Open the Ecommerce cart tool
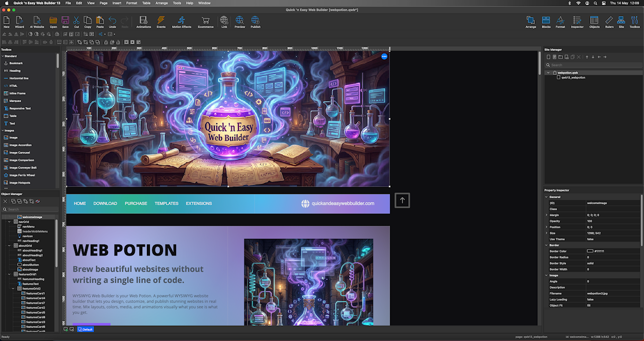The height and width of the screenshot is (341, 644). click(205, 22)
